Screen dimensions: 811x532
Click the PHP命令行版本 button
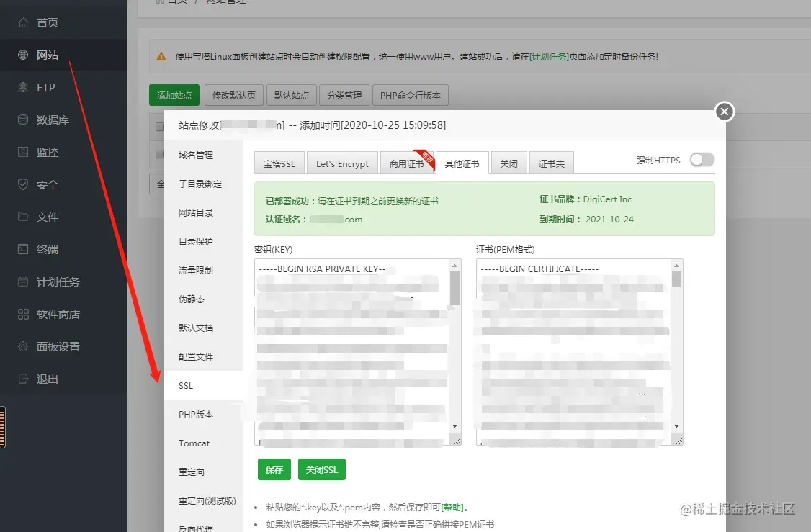pos(410,95)
